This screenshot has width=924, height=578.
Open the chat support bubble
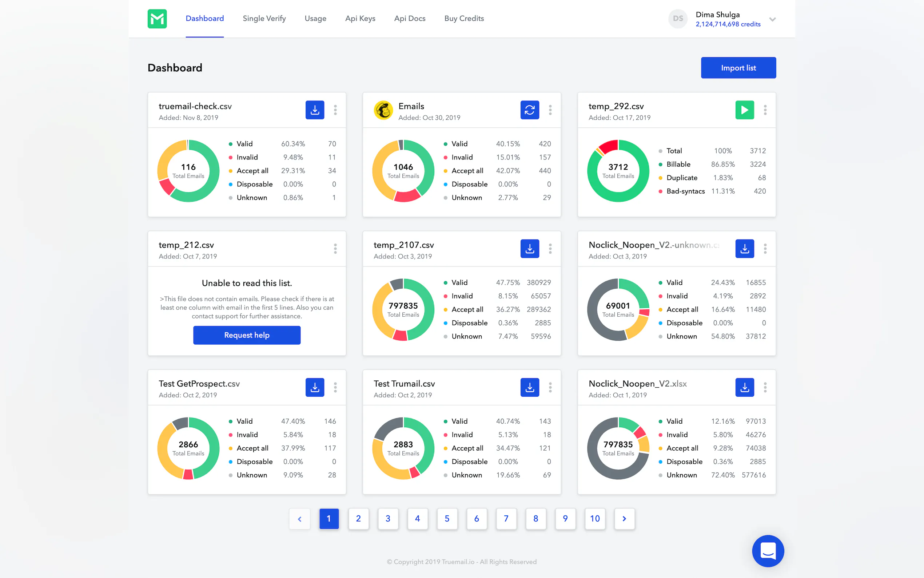click(x=768, y=551)
